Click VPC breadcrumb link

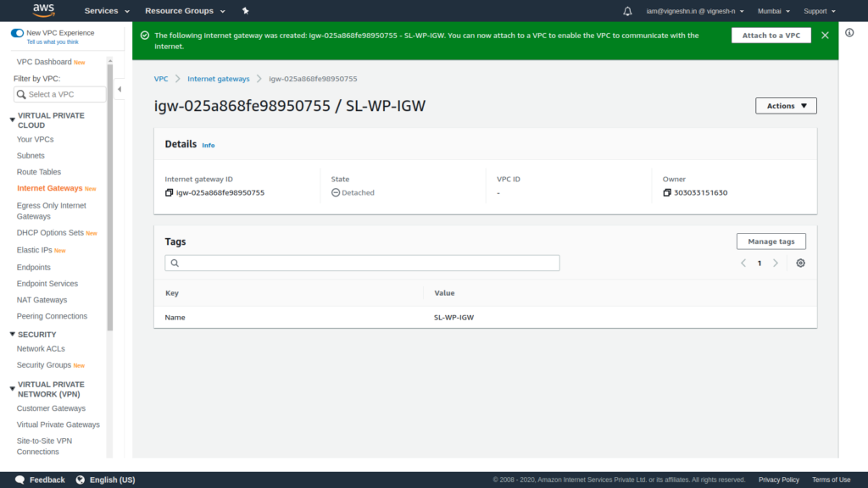(x=161, y=79)
